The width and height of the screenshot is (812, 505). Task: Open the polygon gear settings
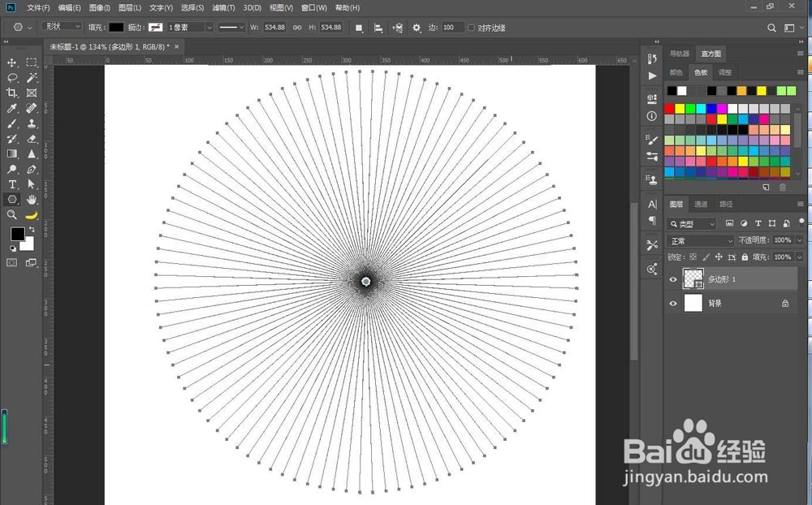point(417,28)
